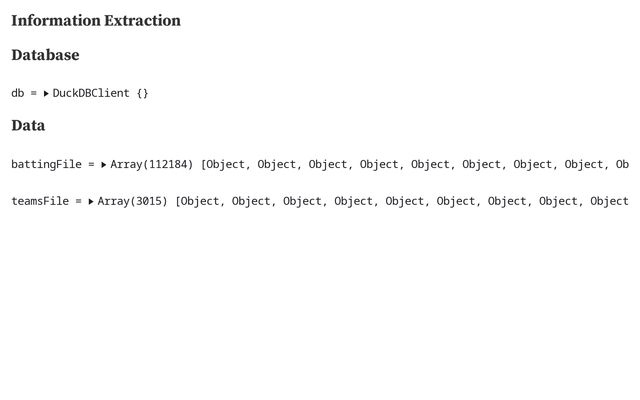Click third Object in battingFile array

click(328, 164)
